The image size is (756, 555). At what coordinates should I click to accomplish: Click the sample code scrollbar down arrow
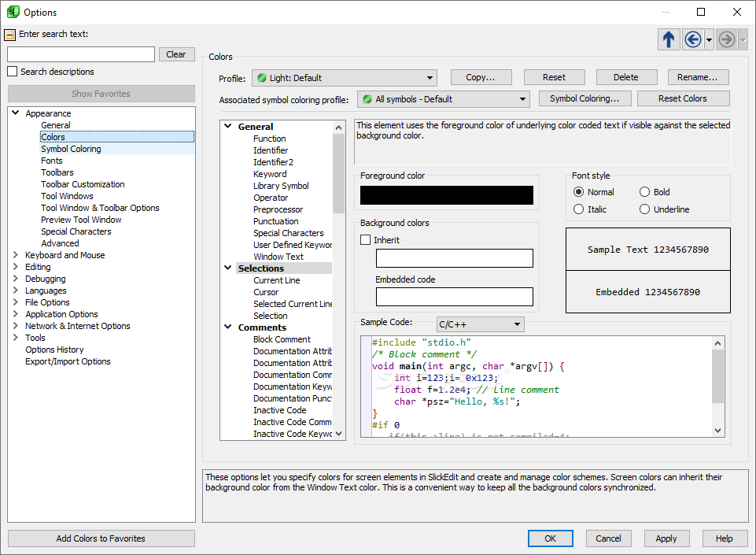click(x=718, y=430)
